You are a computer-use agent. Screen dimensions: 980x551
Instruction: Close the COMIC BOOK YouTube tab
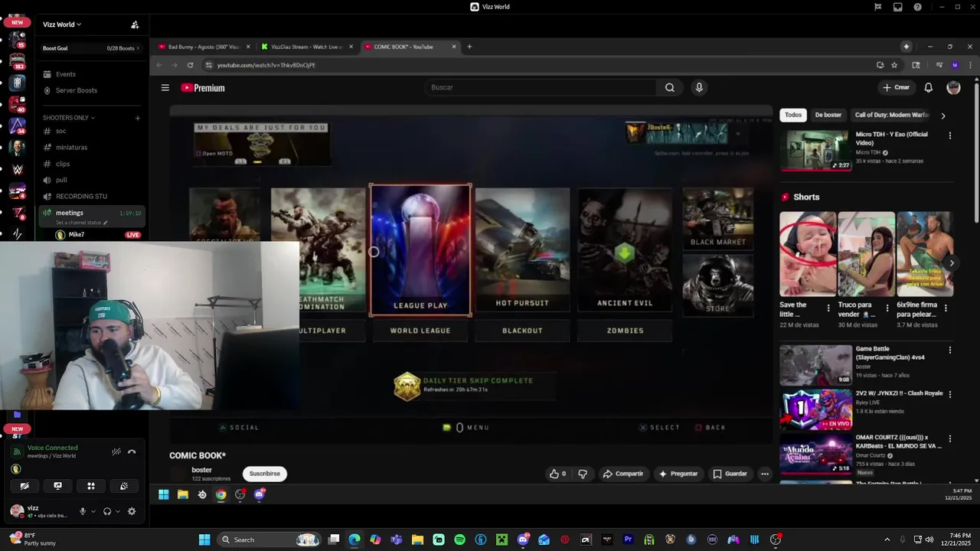[454, 47]
